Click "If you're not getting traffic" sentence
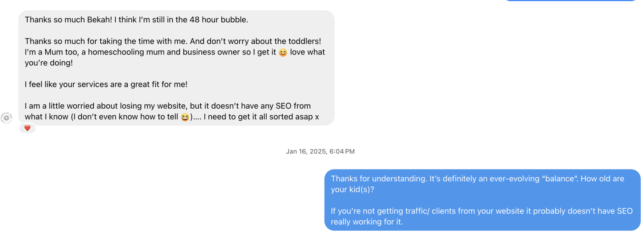The height and width of the screenshot is (235, 644). 380,211
